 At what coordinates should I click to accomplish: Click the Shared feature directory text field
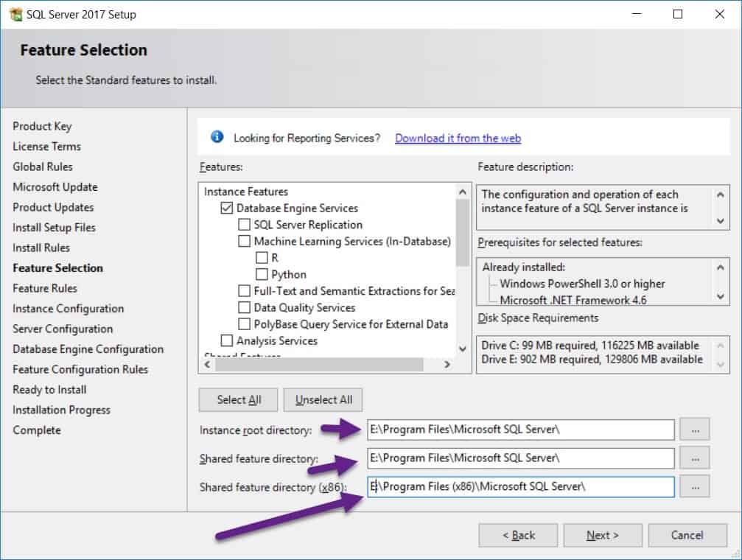coord(521,458)
